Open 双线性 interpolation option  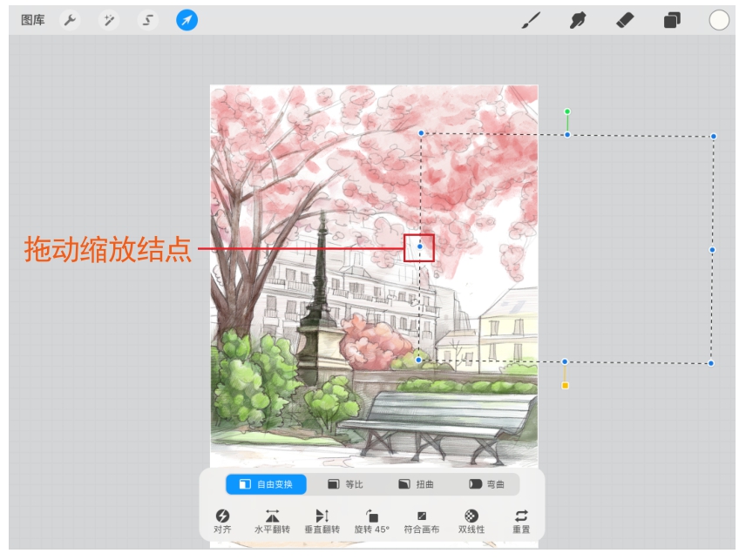[x=471, y=522]
